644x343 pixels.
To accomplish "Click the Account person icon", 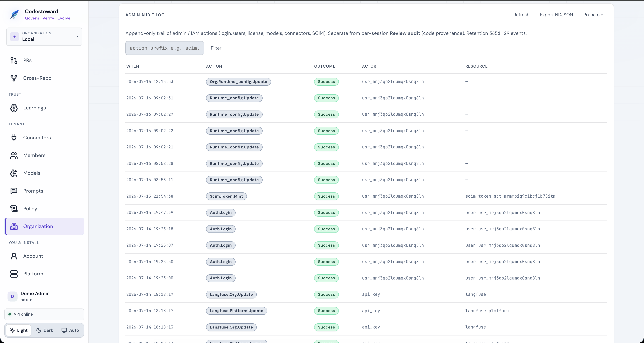I will tap(14, 256).
